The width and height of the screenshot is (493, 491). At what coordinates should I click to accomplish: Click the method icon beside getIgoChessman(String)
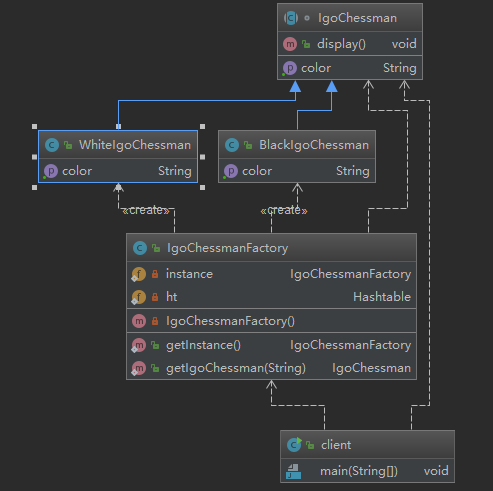point(139,368)
